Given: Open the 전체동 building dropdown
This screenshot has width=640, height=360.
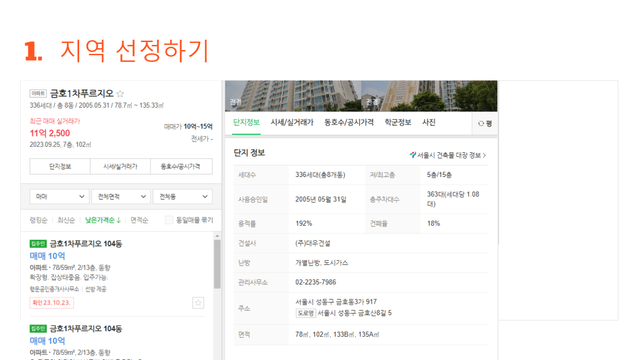Looking at the screenshot, I should [x=183, y=197].
